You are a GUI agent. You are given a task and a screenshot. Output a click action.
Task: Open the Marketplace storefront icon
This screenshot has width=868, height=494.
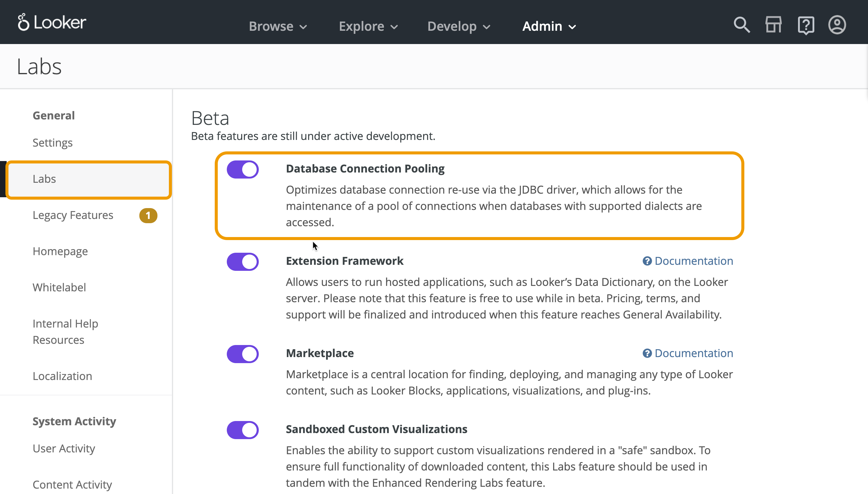(x=773, y=25)
